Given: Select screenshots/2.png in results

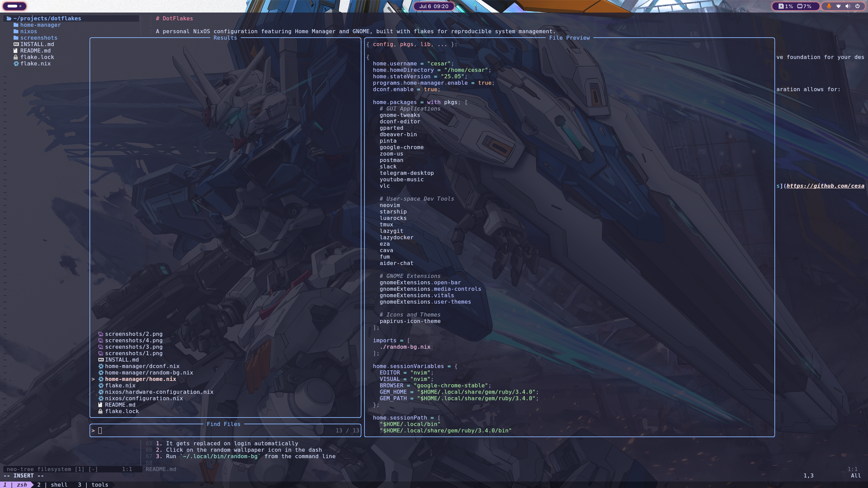Looking at the screenshot, I should click(134, 334).
